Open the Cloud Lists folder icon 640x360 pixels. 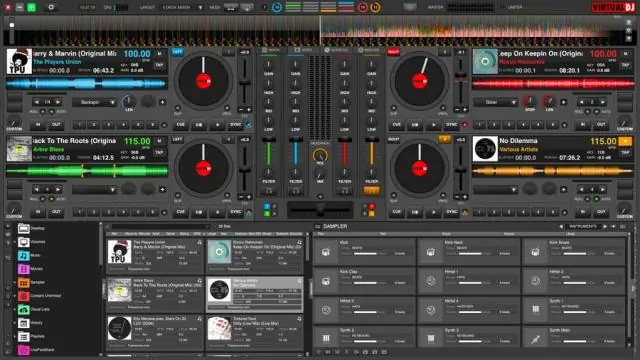24,309
